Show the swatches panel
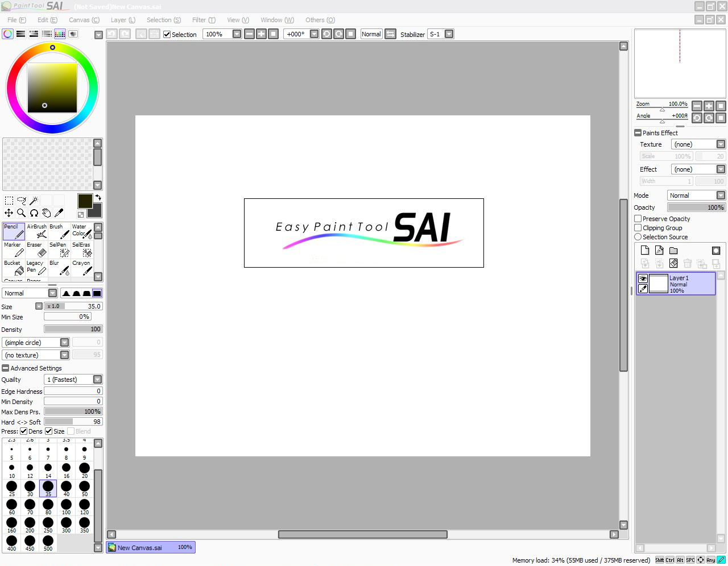The height and width of the screenshot is (566, 728). coord(60,34)
